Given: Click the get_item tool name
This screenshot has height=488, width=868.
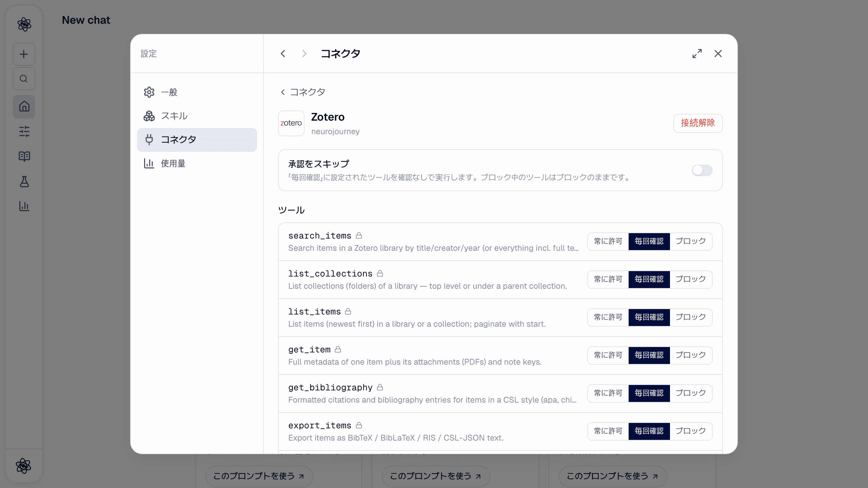Looking at the screenshot, I should (x=309, y=349).
